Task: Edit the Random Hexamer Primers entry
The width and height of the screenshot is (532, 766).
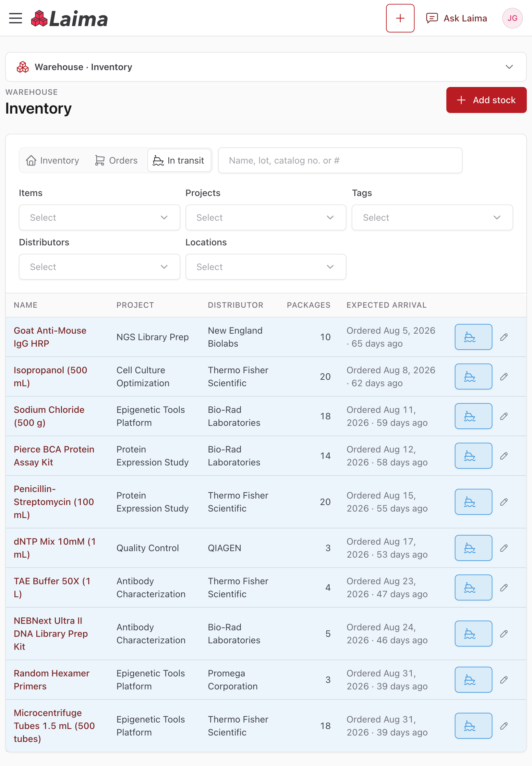Action: pos(504,680)
